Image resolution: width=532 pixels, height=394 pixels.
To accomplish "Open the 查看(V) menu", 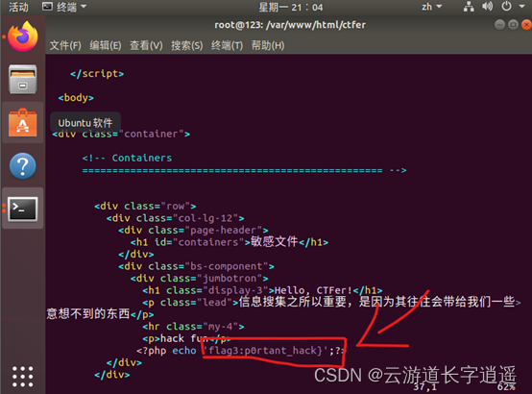I will coord(146,45).
